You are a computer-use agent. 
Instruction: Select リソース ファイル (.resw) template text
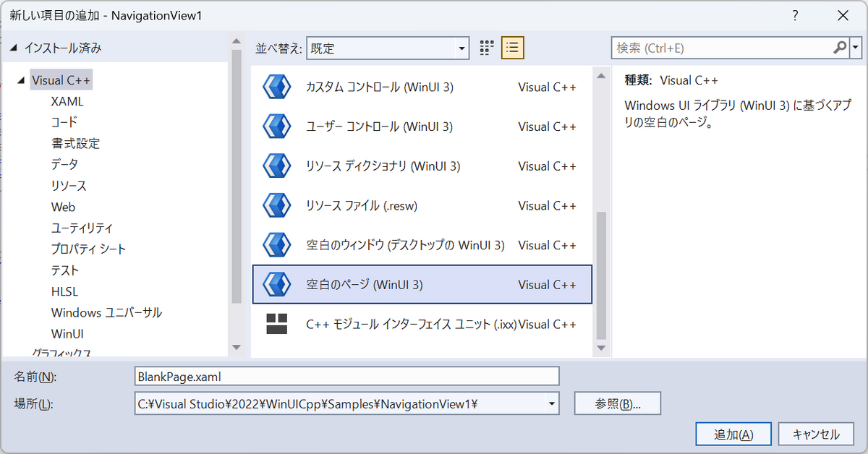(362, 206)
